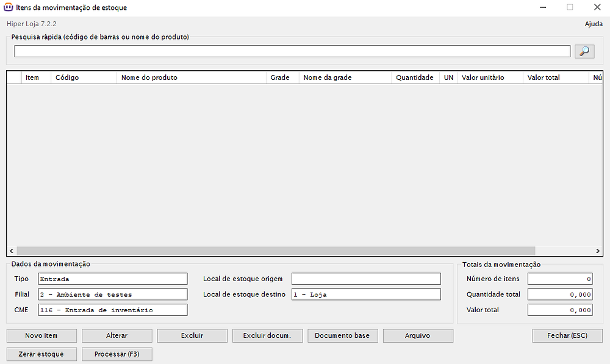610x364 pixels.
Task: Click the Quantidade column header
Action: 415,77
